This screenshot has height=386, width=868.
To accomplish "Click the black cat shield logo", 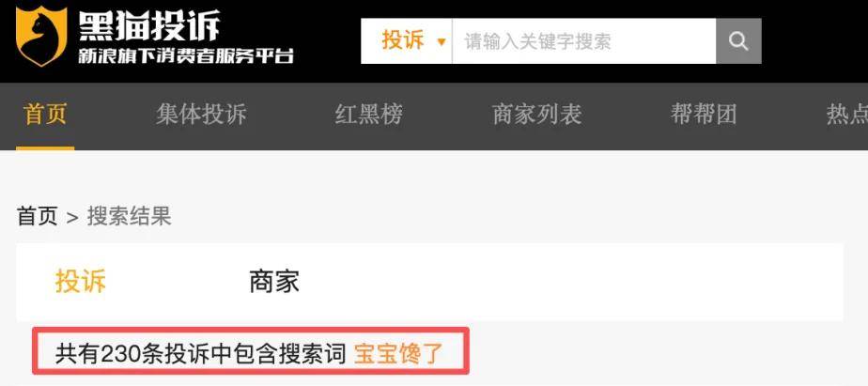I will [x=41, y=37].
